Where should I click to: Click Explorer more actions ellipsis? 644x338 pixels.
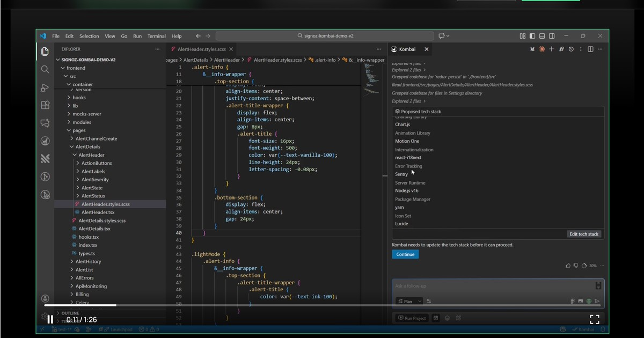point(157,49)
